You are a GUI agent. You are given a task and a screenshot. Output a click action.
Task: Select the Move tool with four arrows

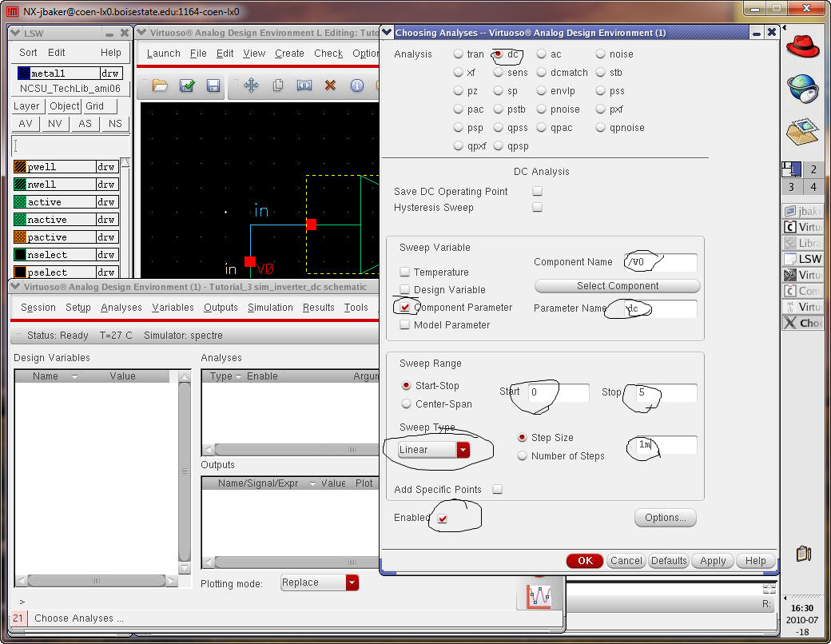click(x=251, y=85)
